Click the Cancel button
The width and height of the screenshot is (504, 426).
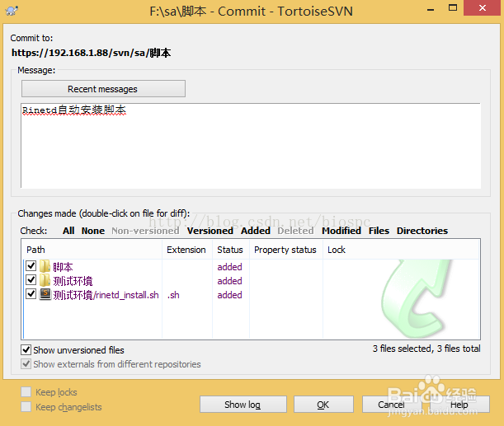pyautogui.click(x=391, y=405)
